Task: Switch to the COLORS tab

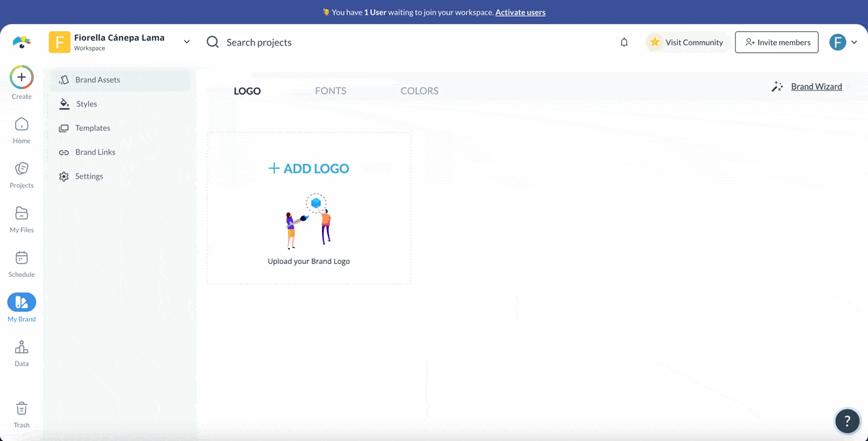Action: (x=420, y=90)
